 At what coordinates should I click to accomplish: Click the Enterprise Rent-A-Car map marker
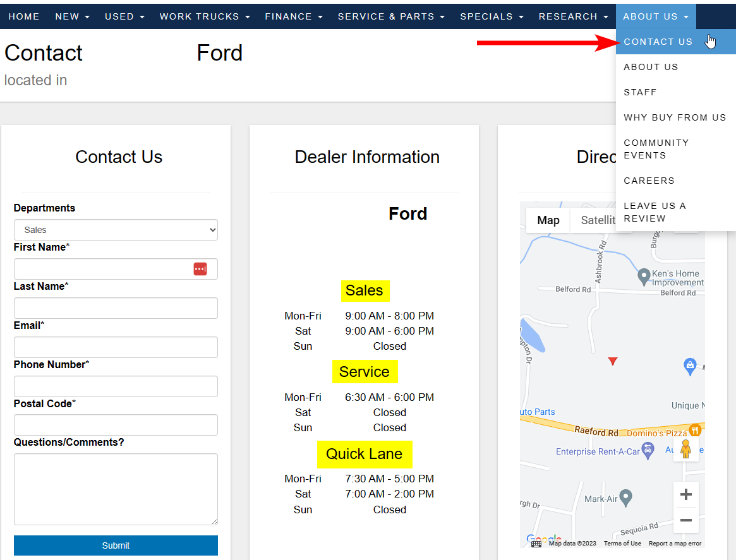tap(648, 451)
